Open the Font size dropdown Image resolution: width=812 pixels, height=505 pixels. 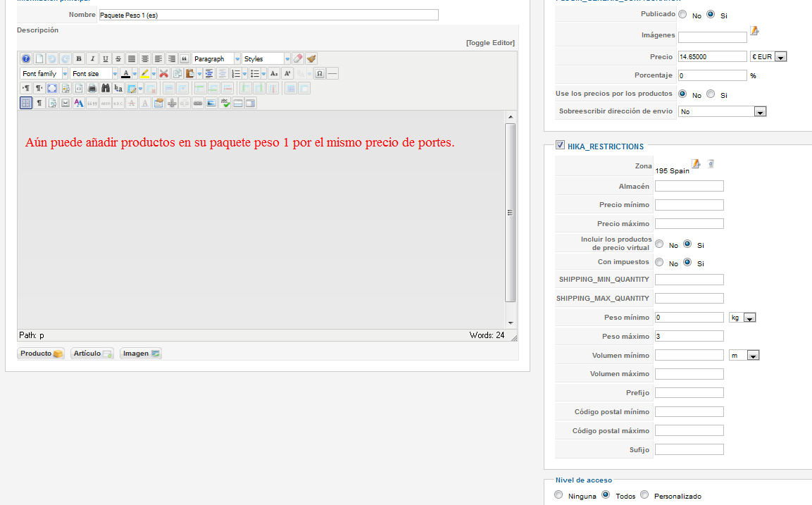pos(94,73)
